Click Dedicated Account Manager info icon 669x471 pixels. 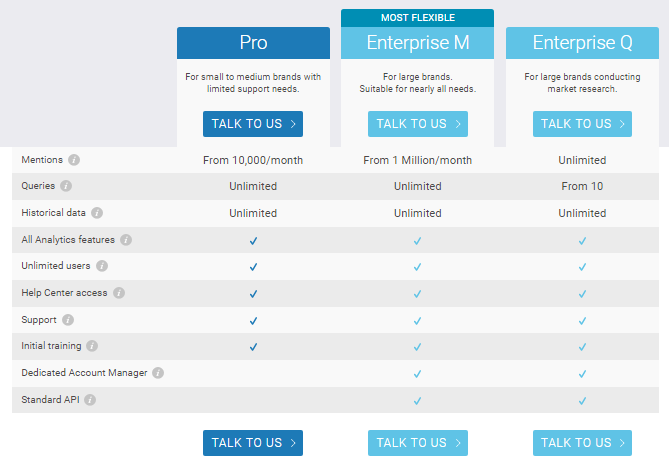[x=158, y=373]
